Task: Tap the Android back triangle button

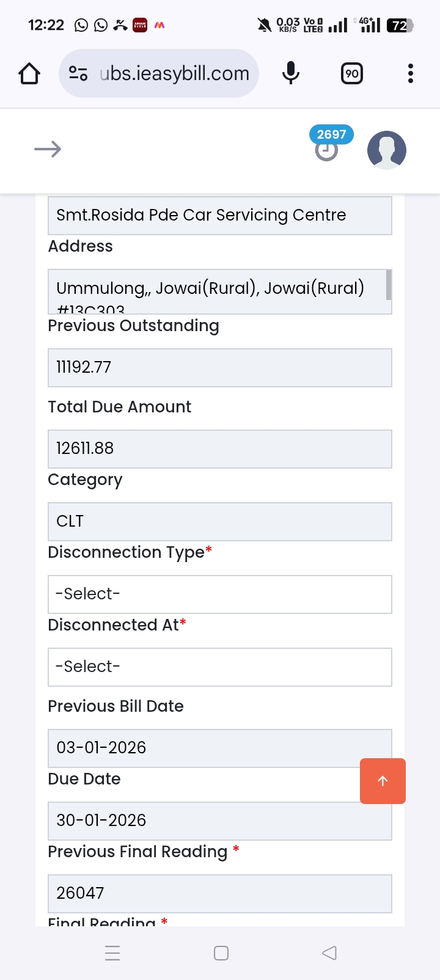Action: click(x=329, y=953)
